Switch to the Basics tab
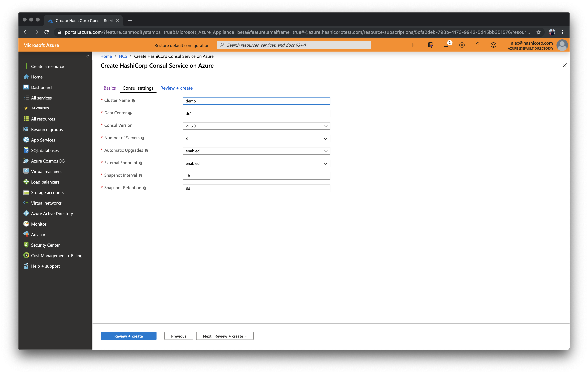This screenshot has height=374, width=588. coord(109,88)
